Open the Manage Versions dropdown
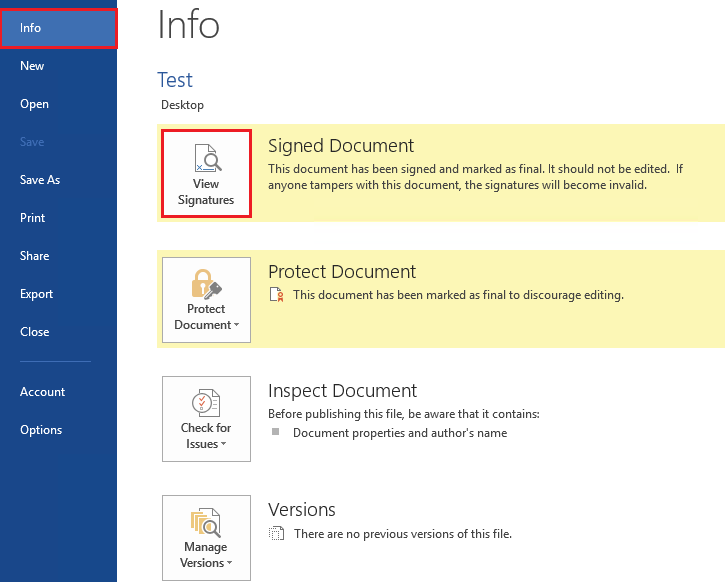725x582 pixels. [x=206, y=537]
